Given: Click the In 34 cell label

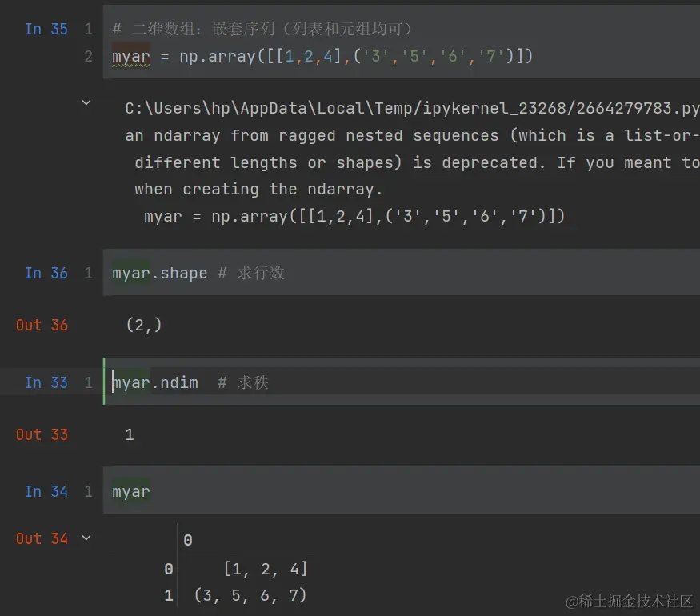Looking at the screenshot, I should pyautogui.click(x=46, y=491).
